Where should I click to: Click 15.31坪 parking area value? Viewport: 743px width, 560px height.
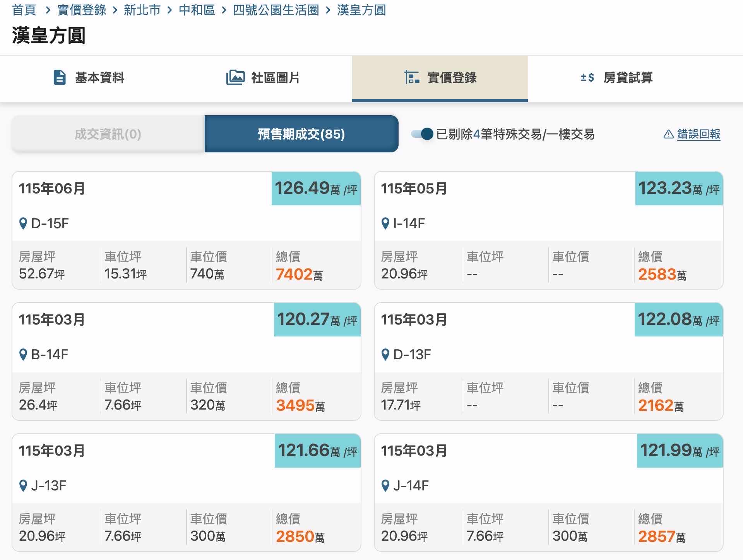pyautogui.click(x=126, y=274)
